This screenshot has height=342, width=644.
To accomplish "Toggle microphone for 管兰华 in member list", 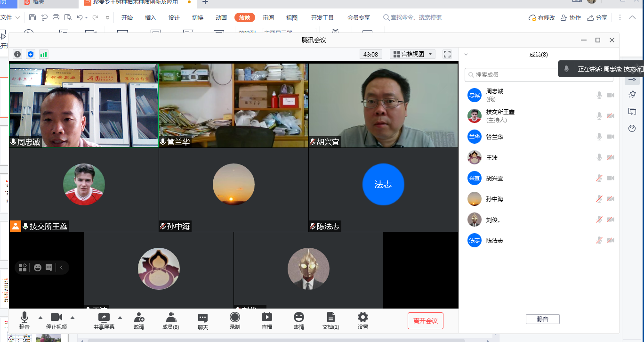I will (599, 137).
